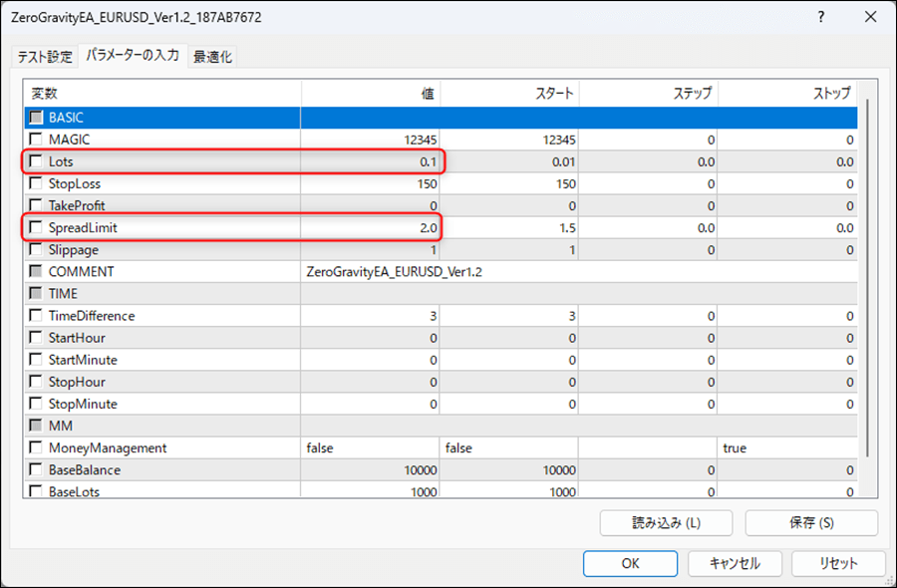Click the キャンセル button
This screenshot has width=897, height=588.
click(x=734, y=563)
